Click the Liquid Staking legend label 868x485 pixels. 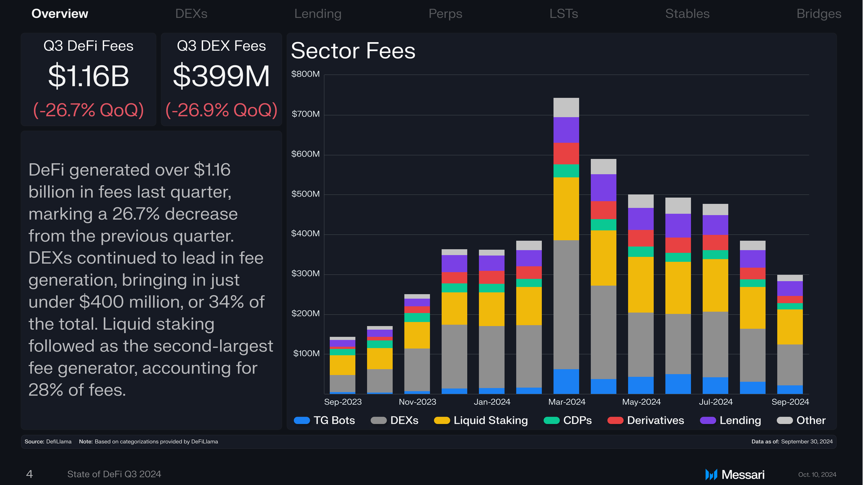pos(491,421)
